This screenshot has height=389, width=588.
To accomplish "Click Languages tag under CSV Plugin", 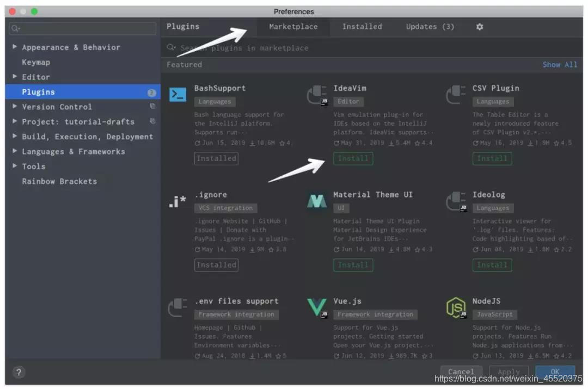I will point(493,102).
